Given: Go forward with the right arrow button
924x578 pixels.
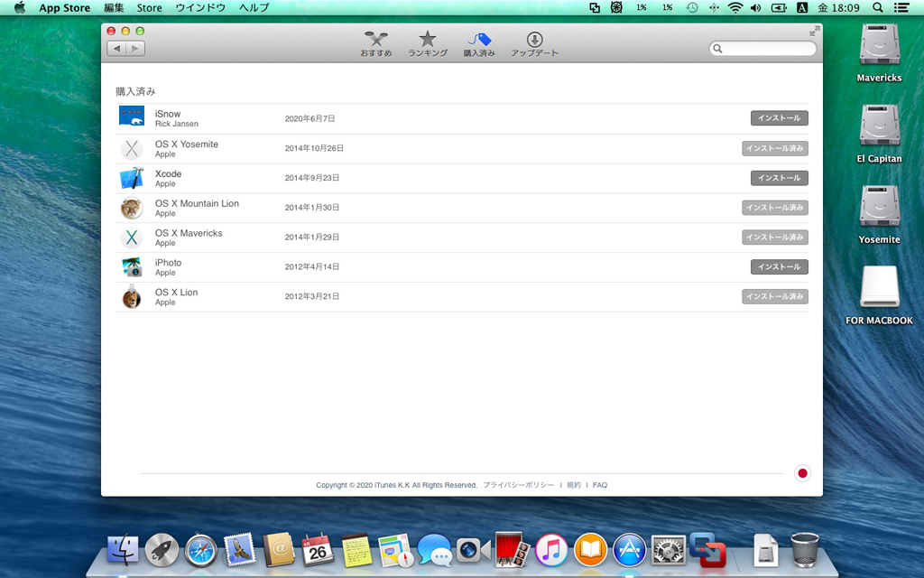Looking at the screenshot, I should click(135, 49).
